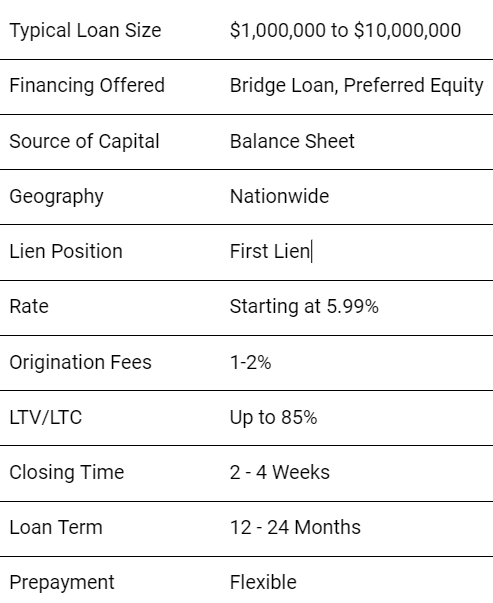Image resolution: width=493 pixels, height=603 pixels.
Task: Click the Lien Position label
Action: pos(66,251)
